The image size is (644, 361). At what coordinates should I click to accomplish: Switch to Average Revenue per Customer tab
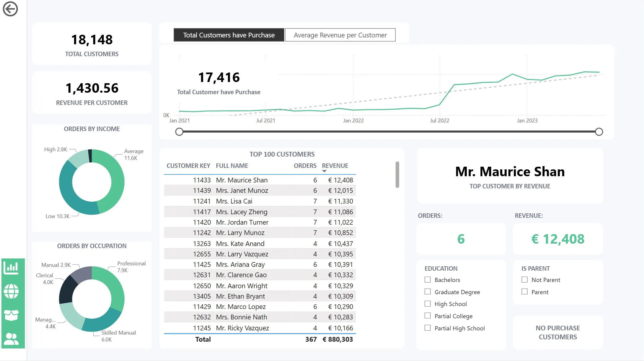click(x=340, y=35)
